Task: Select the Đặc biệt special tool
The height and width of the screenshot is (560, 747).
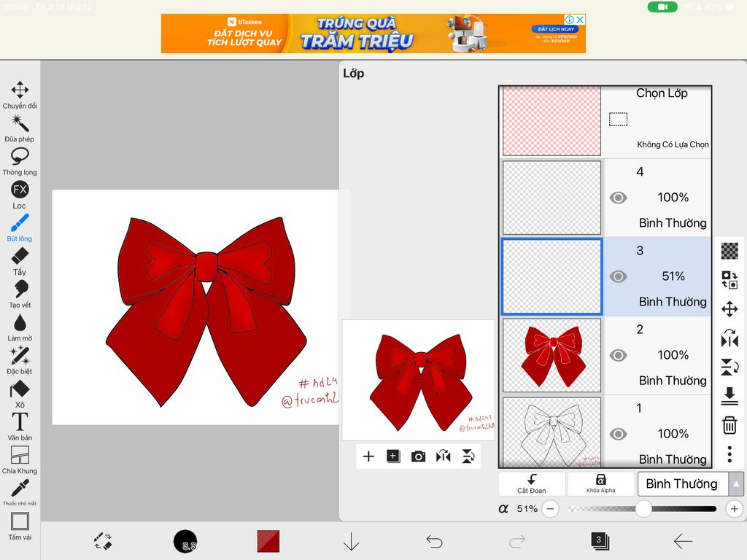Action: (20, 360)
